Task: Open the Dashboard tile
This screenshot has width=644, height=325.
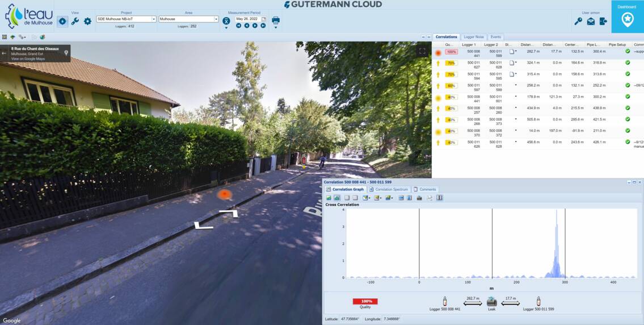Action: click(627, 16)
